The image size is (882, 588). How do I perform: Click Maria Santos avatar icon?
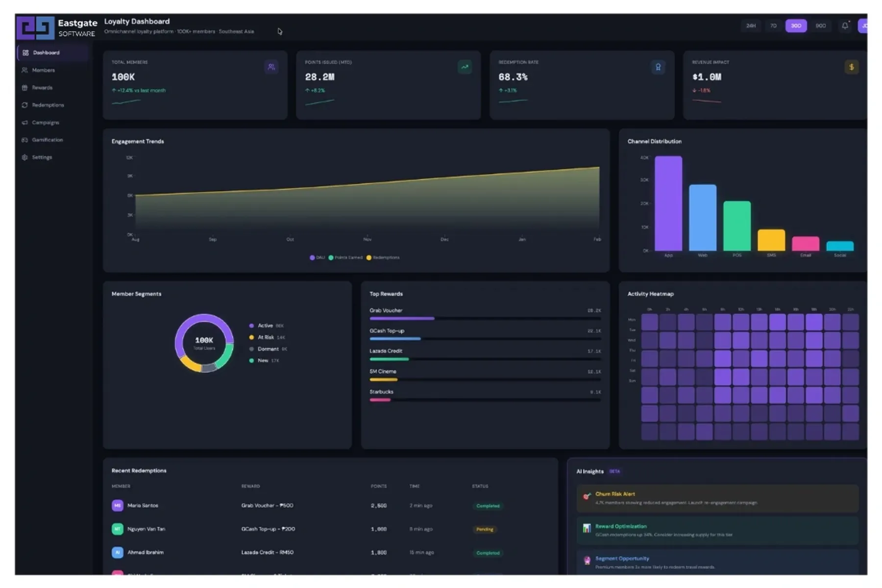pos(118,506)
